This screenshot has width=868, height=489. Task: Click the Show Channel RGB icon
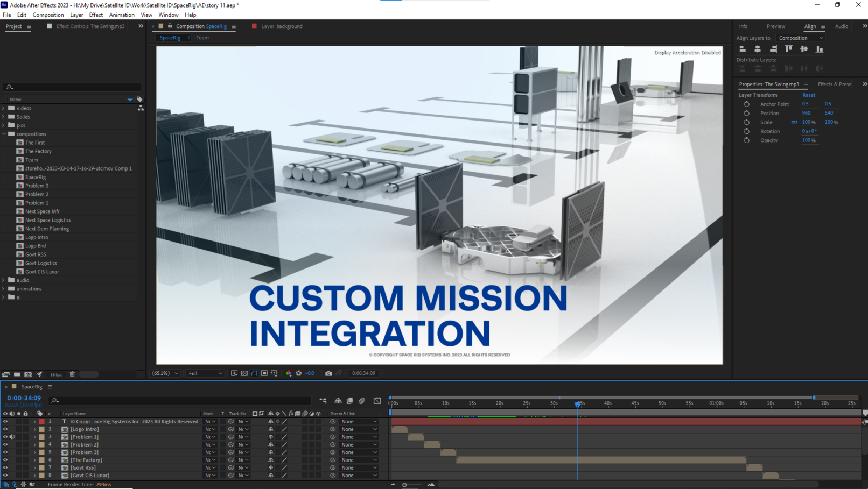pyautogui.click(x=289, y=373)
